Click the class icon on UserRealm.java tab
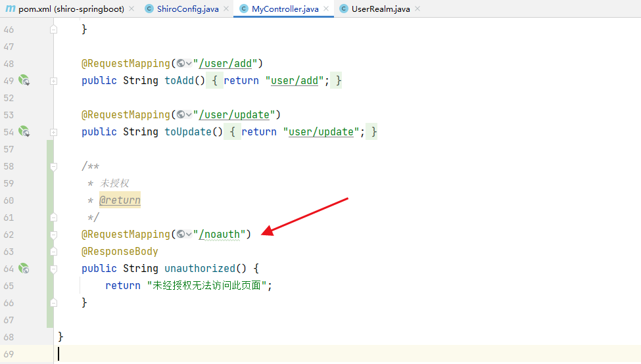This screenshot has width=641, height=364. [x=344, y=9]
